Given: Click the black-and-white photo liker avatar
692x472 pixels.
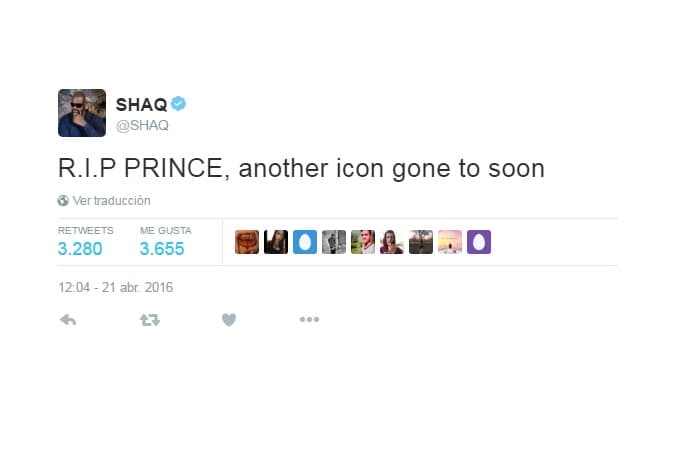Looking at the screenshot, I should 334,242.
